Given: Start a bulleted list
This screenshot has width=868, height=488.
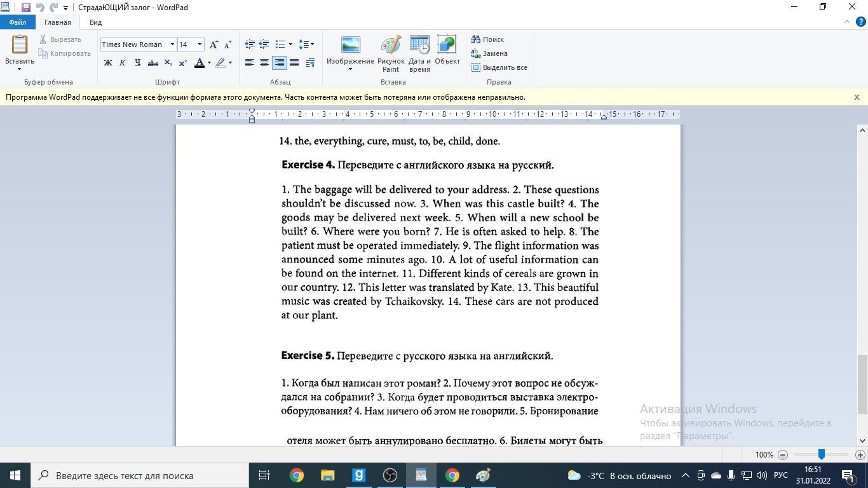Looking at the screenshot, I should 280,44.
